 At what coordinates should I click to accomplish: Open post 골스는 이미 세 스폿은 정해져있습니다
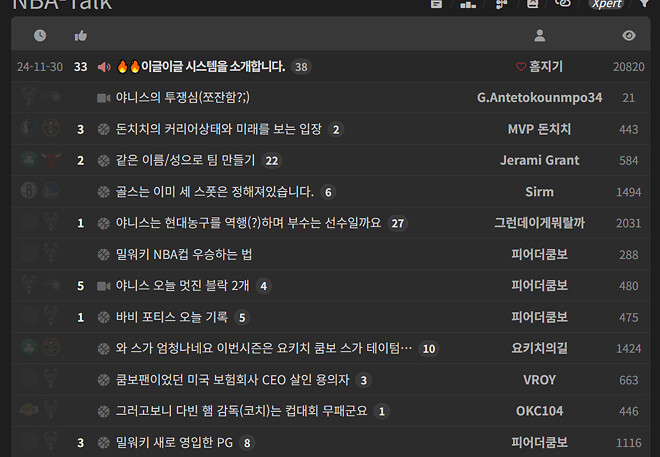(215, 192)
